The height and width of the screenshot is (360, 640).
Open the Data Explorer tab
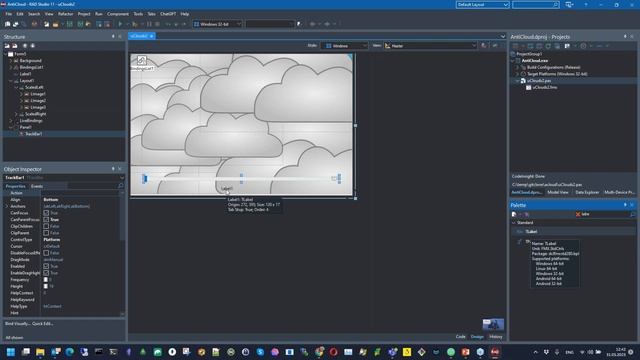coord(587,192)
